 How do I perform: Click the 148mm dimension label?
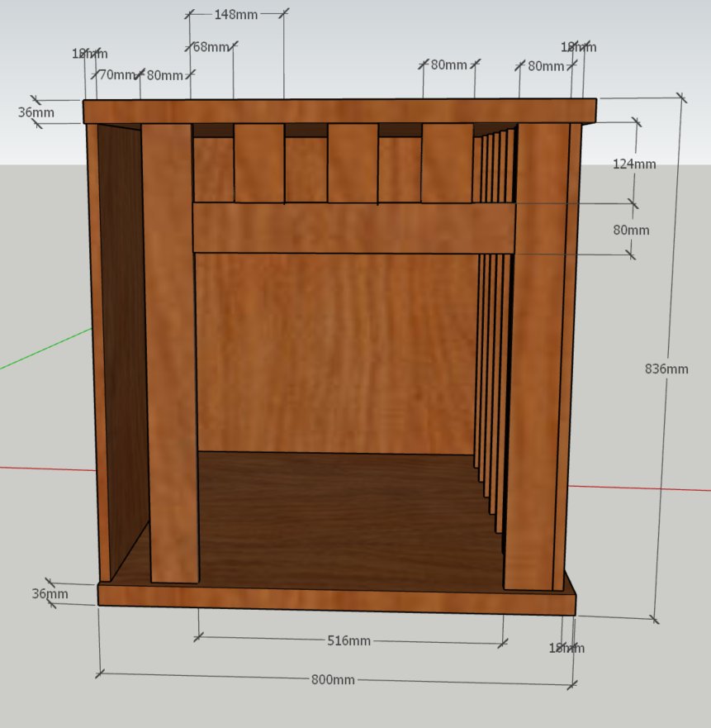pyautogui.click(x=235, y=14)
